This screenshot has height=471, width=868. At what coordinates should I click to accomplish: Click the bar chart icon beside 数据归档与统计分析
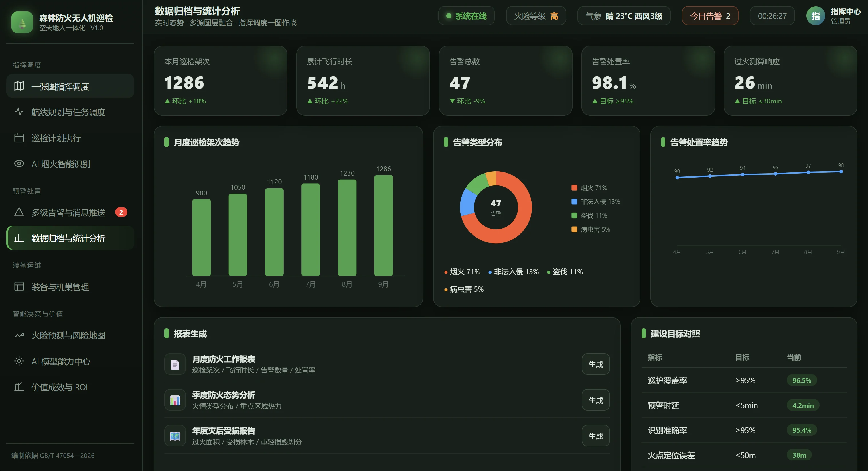(19, 238)
